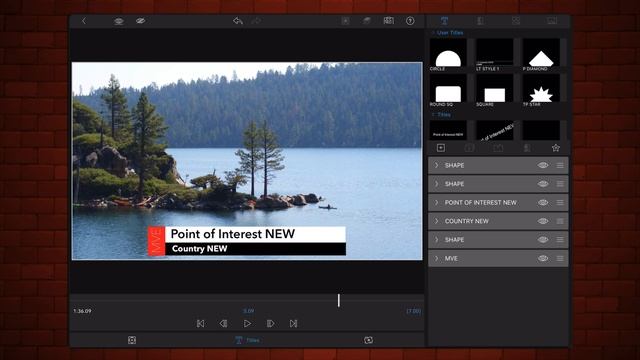This screenshot has width=640, height=360.
Task: Hide the COUNTRY NEW layer
Action: coord(543,221)
